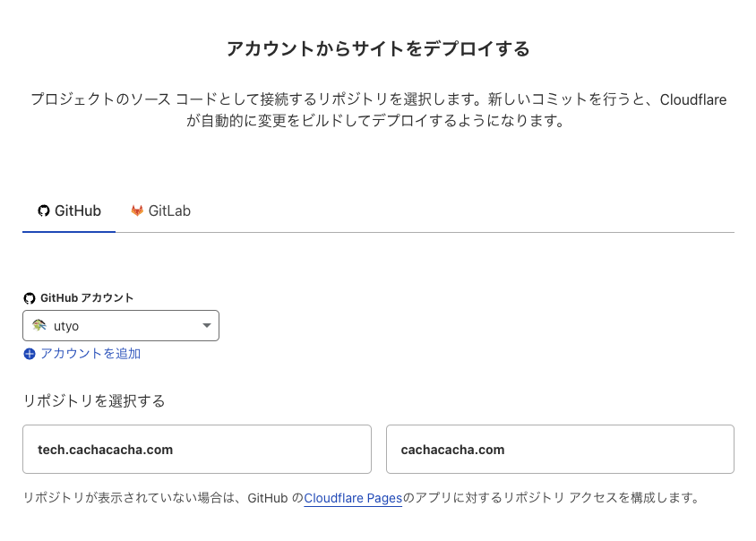
Task: Click the description line が自動的に変更をビルドして
Action: [378, 121]
